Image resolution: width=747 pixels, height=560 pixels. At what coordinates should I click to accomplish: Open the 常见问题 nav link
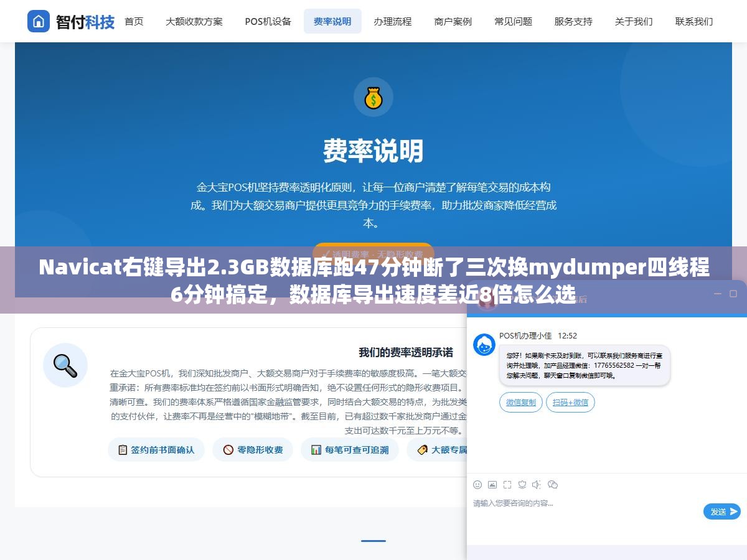point(513,21)
